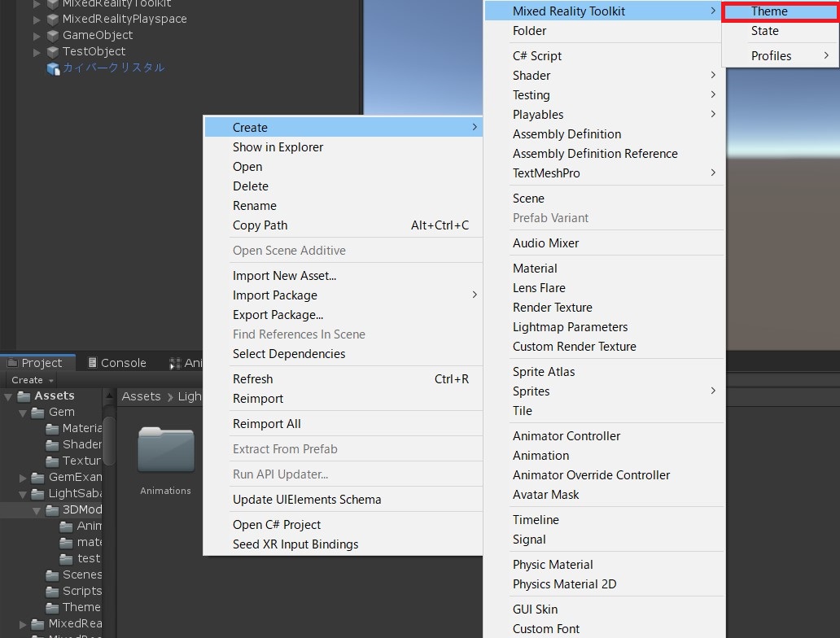Screen dimensions: 840x638
Task: Create an Avatar Mask
Action: (603, 495)
